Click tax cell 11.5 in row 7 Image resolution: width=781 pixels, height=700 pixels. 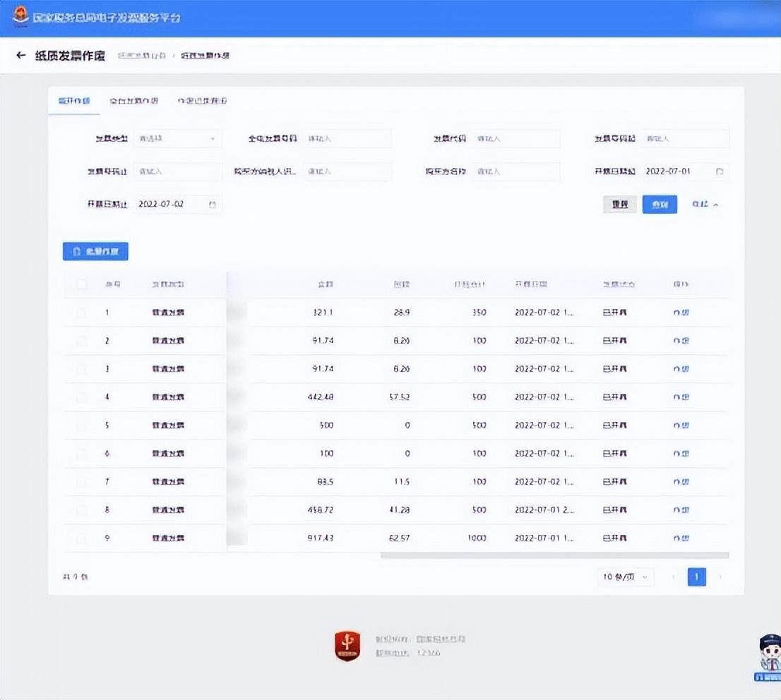click(x=402, y=482)
